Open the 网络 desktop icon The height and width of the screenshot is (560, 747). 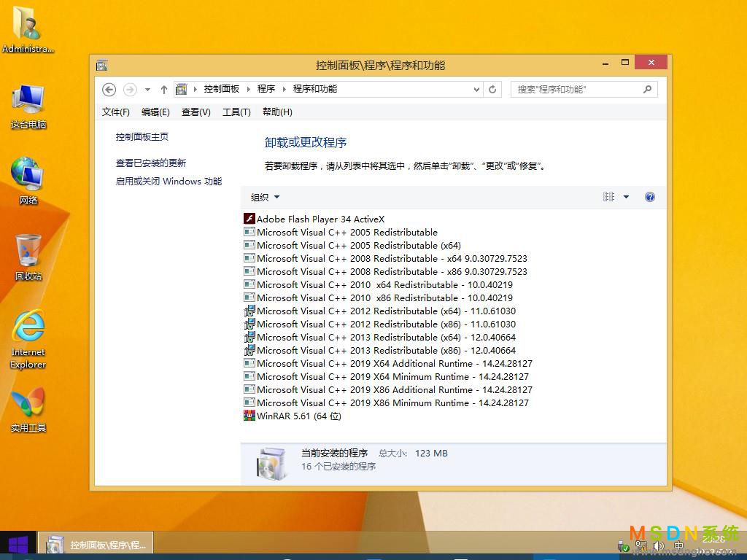tap(28, 181)
